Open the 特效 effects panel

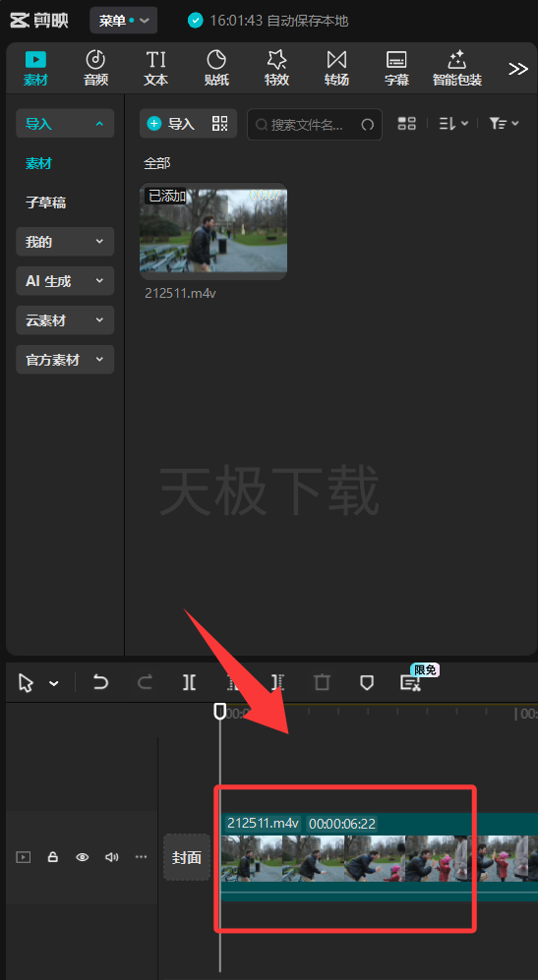tap(276, 68)
